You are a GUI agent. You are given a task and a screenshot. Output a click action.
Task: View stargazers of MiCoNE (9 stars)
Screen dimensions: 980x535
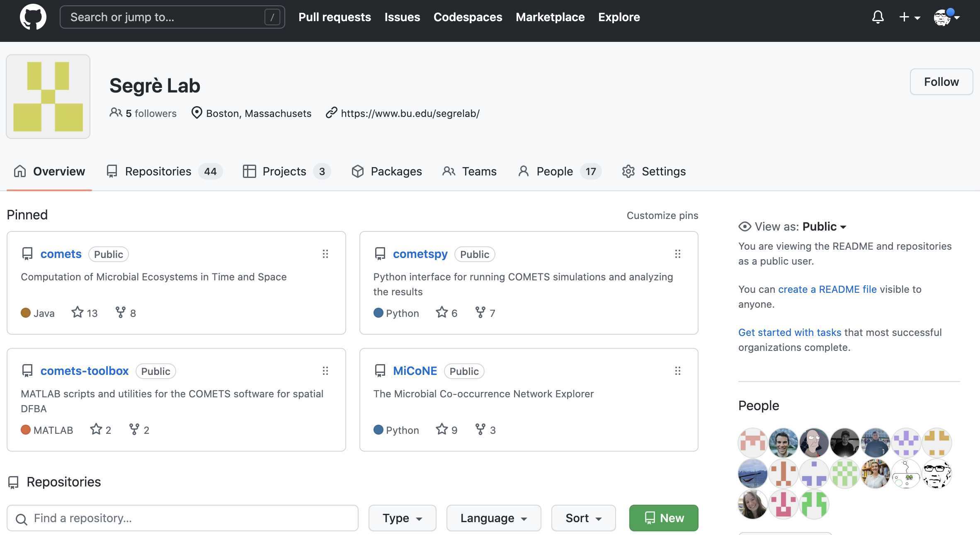coord(446,430)
